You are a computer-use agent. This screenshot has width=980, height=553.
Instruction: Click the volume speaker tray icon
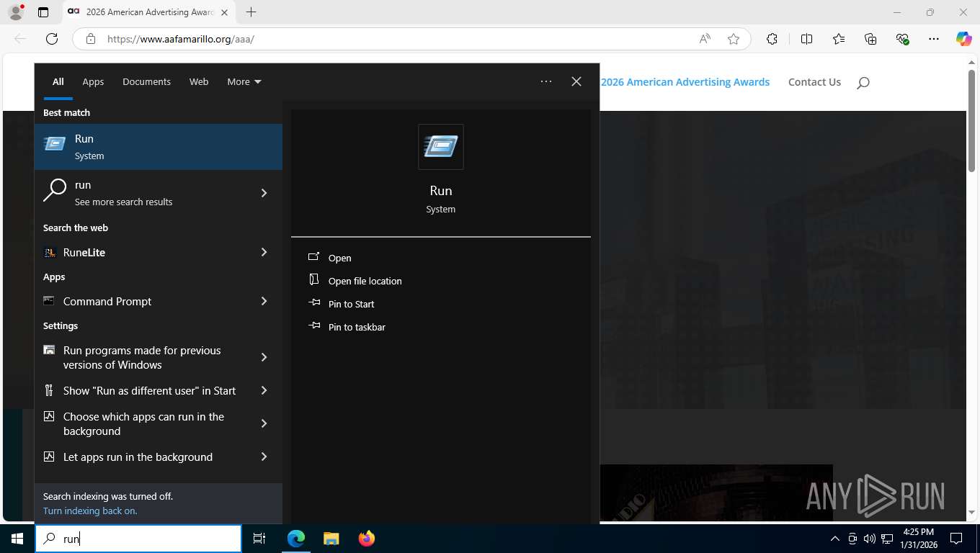pos(870,539)
